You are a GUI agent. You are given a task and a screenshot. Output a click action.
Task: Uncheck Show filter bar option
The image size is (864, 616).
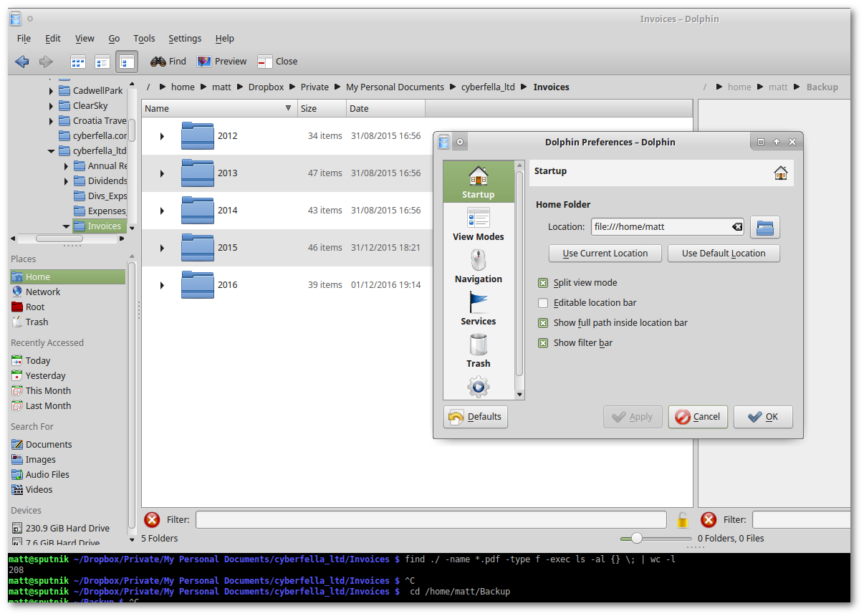tap(543, 343)
